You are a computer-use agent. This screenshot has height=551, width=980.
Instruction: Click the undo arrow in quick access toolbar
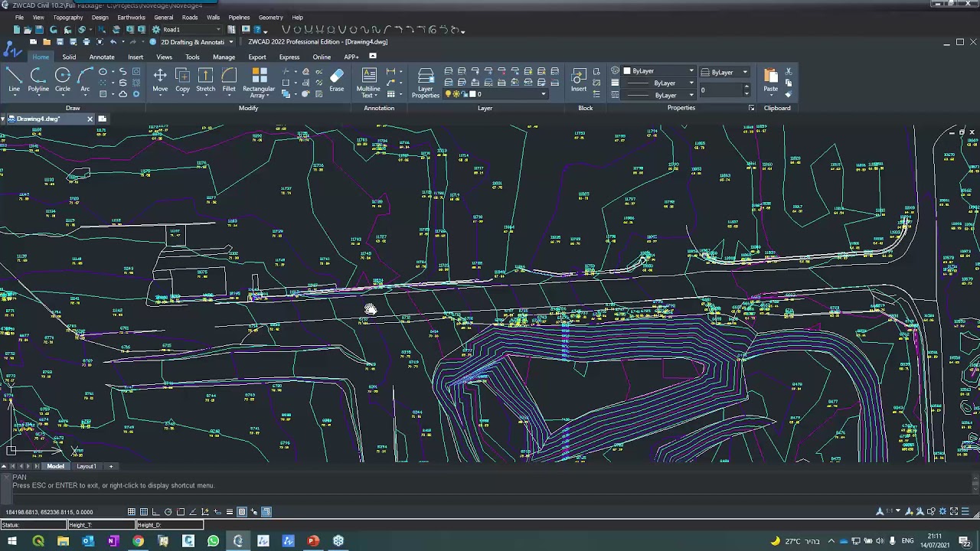click(113, 42)
